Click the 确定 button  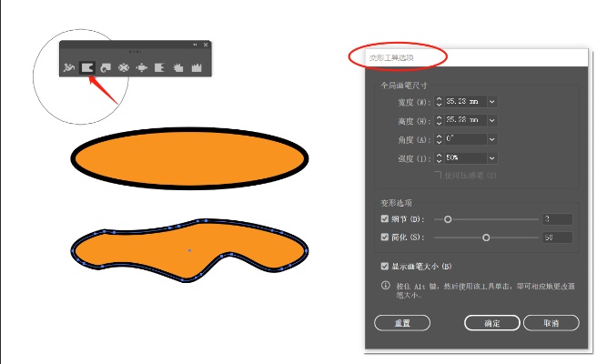coord(492,323)
